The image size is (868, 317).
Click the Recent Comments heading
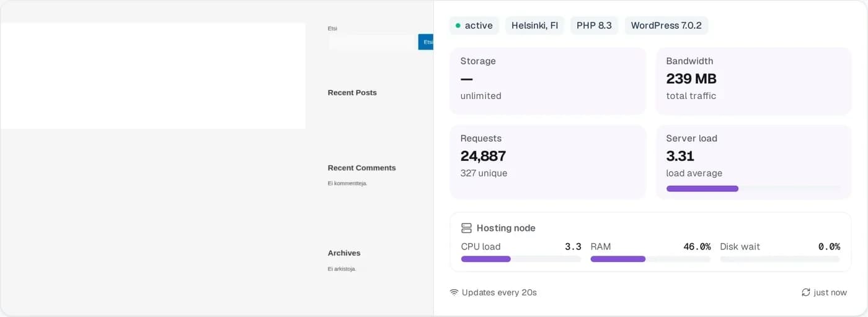click(361, 168)
